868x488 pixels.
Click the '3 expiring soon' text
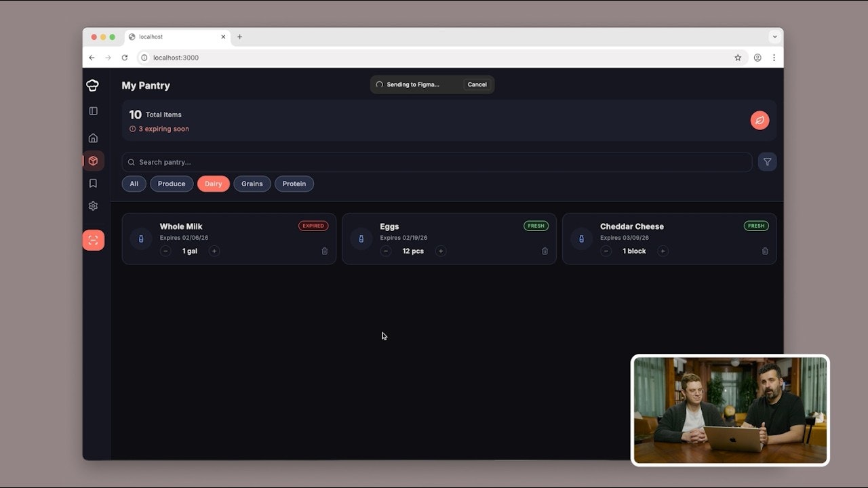coord(163,129)
